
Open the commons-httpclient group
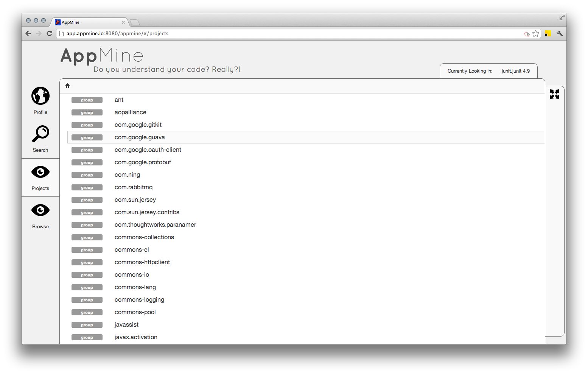[x=142, y=262]
